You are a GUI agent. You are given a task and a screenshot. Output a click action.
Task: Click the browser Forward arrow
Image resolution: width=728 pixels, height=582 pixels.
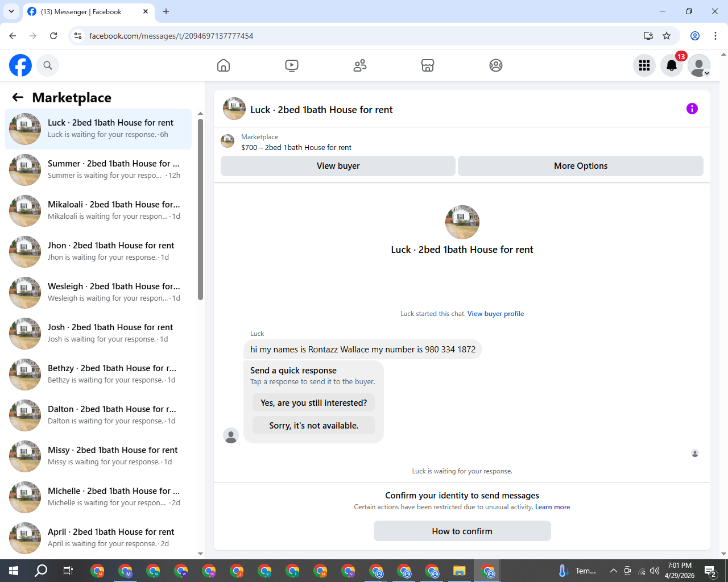[33, 36]
